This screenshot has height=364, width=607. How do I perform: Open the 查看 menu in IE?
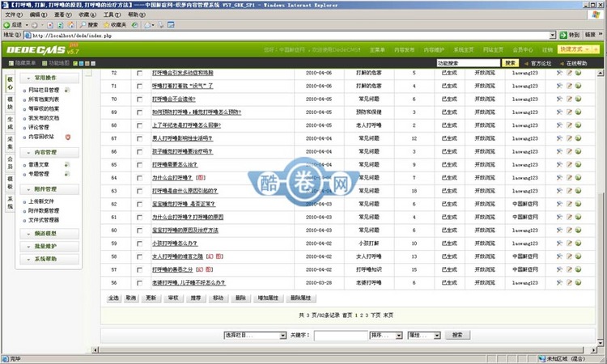click(x=62, y=15)
